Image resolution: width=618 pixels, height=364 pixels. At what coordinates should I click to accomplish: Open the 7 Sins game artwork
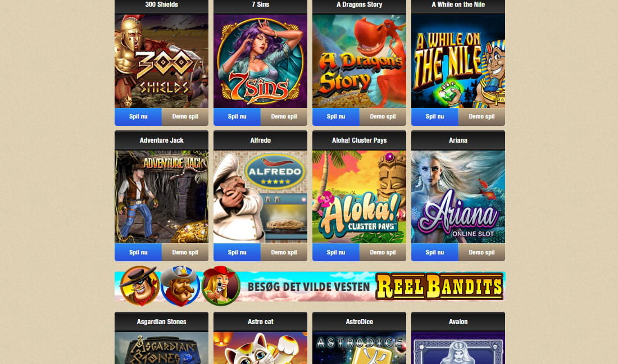click(260, 61)
